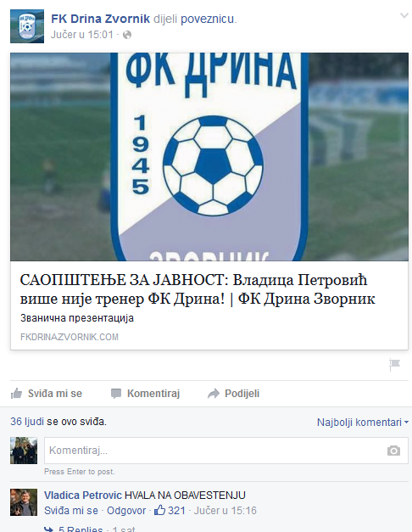Screen dimensions: 412x532
Task: Open the Najbolji komentari sort dropdown
Action: 363,423
